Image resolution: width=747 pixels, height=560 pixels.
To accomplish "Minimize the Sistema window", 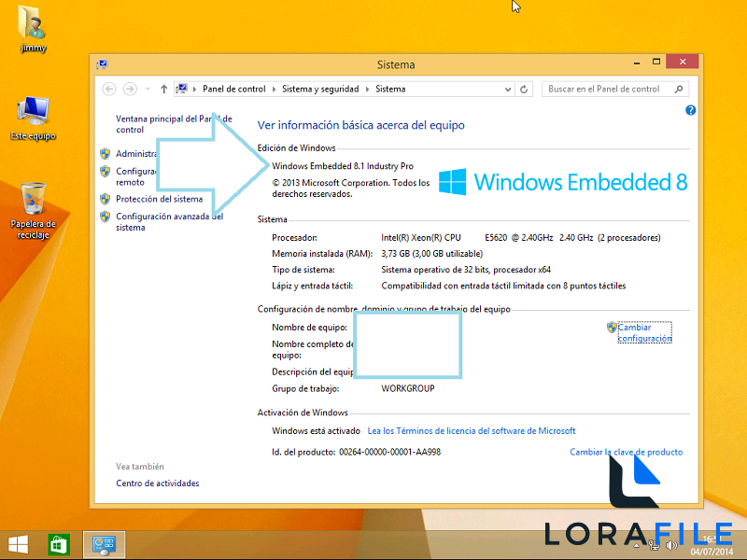I will (x=637, y=63).
